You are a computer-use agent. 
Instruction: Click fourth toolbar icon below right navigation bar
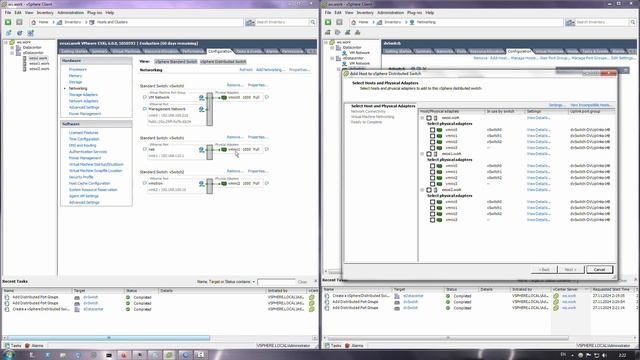click(x=358, y=32)
